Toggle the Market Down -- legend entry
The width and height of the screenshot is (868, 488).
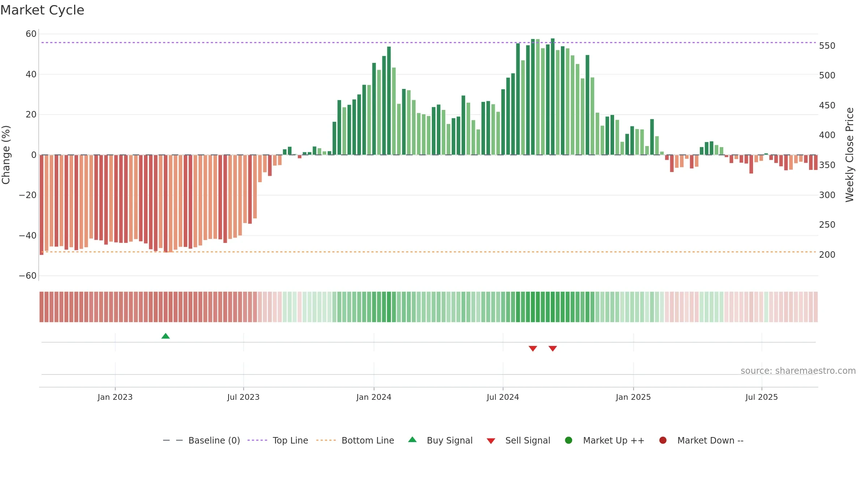(701, 440)
